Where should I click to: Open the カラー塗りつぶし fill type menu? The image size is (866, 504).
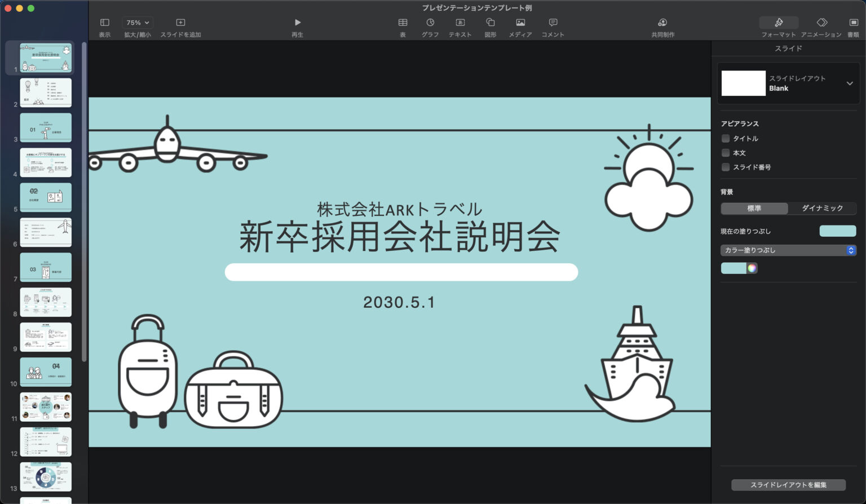coord(788,250)
